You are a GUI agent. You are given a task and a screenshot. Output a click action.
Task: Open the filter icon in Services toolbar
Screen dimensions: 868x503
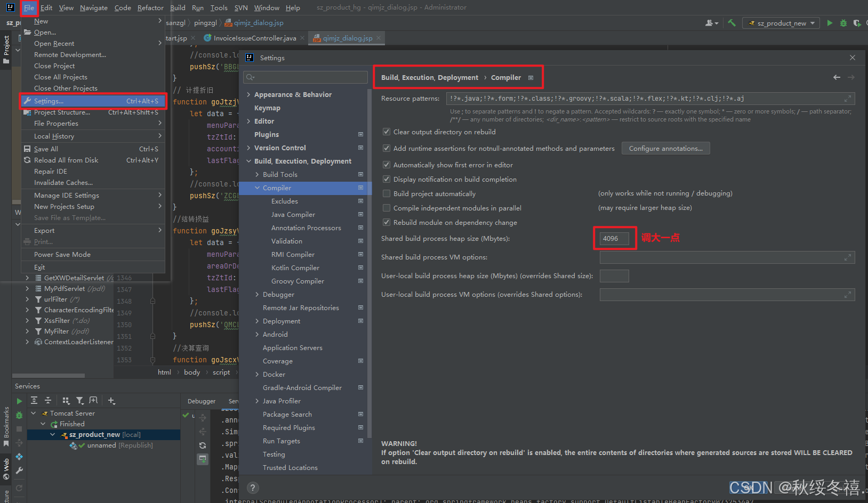click(x=80, y=401)
